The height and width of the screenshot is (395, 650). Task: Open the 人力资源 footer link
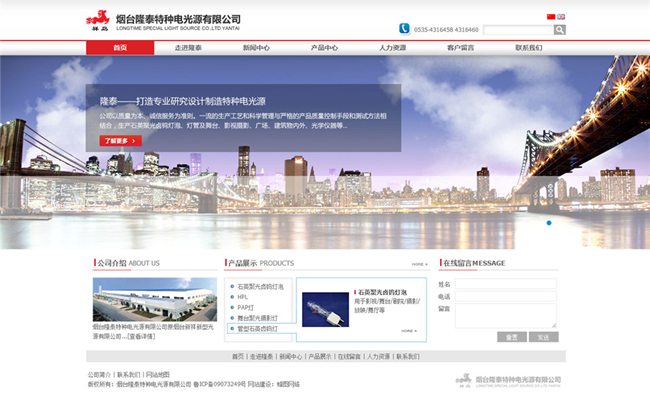point(378,356)
